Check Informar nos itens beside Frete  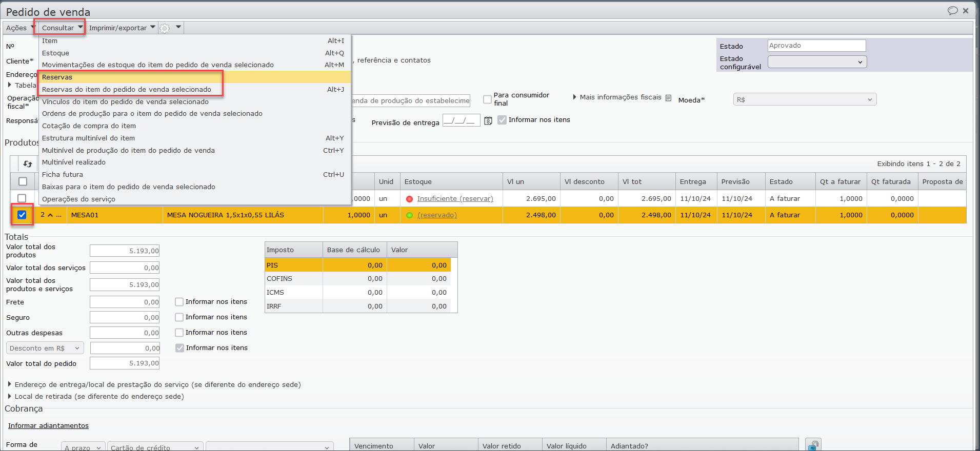[179, 302]
